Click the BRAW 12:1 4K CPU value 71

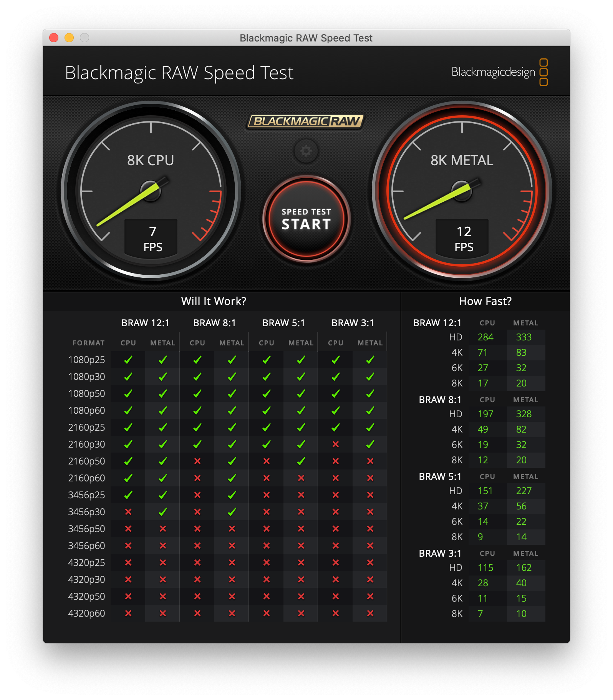point(483,353)
